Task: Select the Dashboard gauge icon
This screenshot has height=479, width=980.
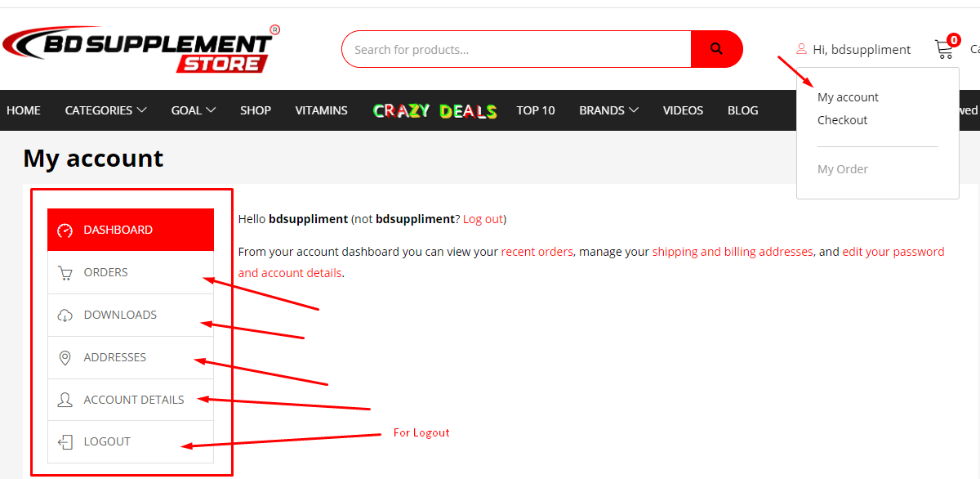Action: (65, 231)
